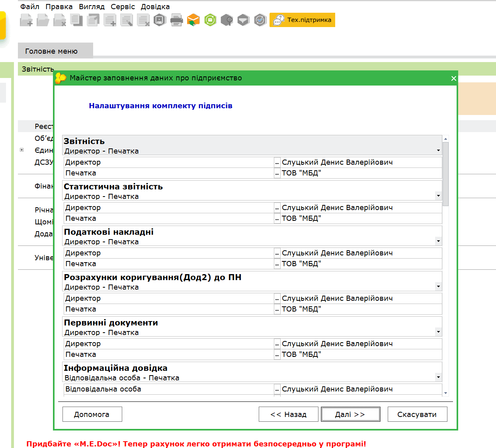Click the scroll down arrow of the signatures list

pyautogui.click(x=445, y=393)
